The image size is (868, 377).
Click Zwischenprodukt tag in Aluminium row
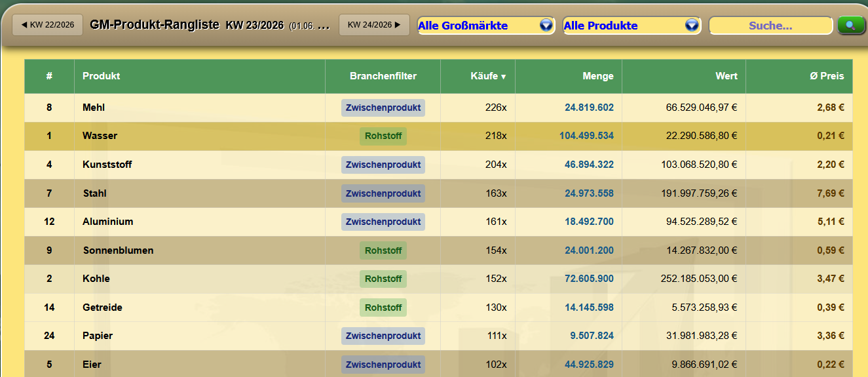[383, 222]
